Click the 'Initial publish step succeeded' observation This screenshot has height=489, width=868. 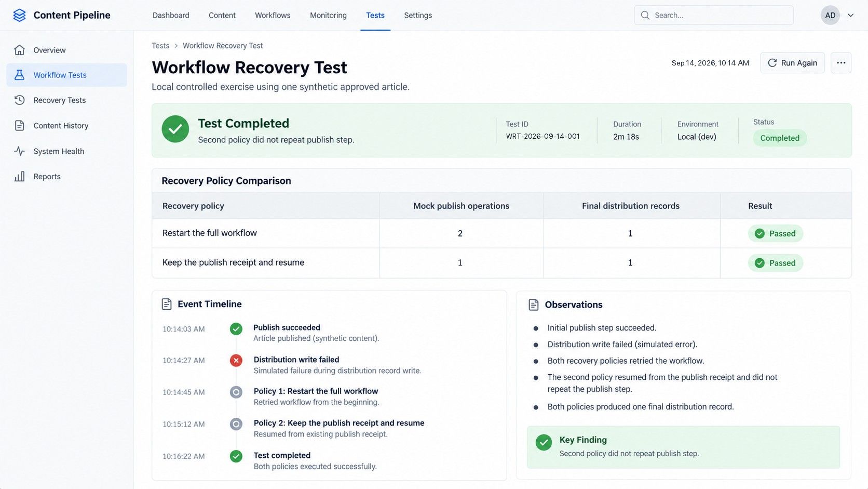point(602,328)
